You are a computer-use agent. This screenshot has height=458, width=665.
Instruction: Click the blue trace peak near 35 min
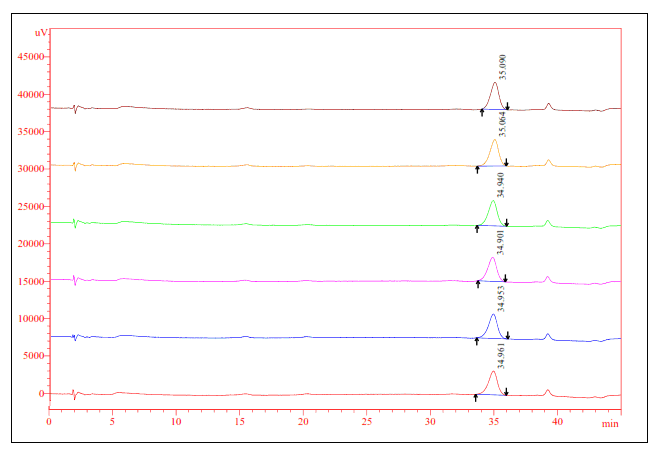(x=493, y=316)
